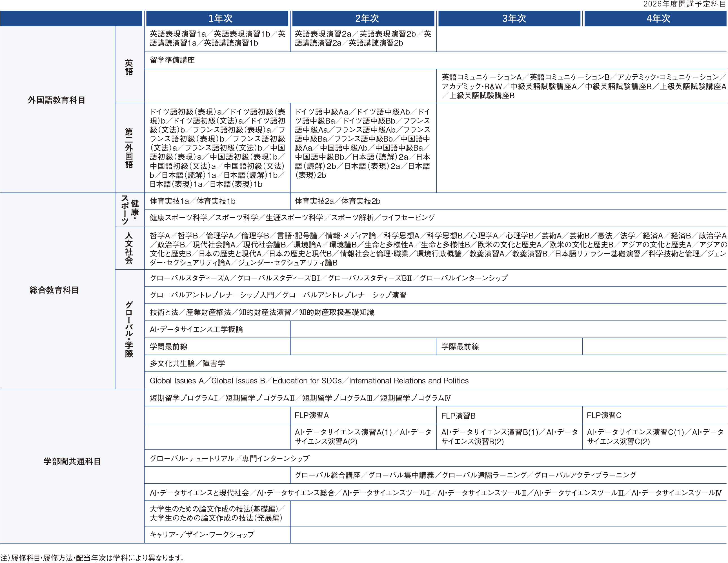Click the 学問最前線 cell
Viewport: 728px width, 563px height.
click(x=217, y=347)
